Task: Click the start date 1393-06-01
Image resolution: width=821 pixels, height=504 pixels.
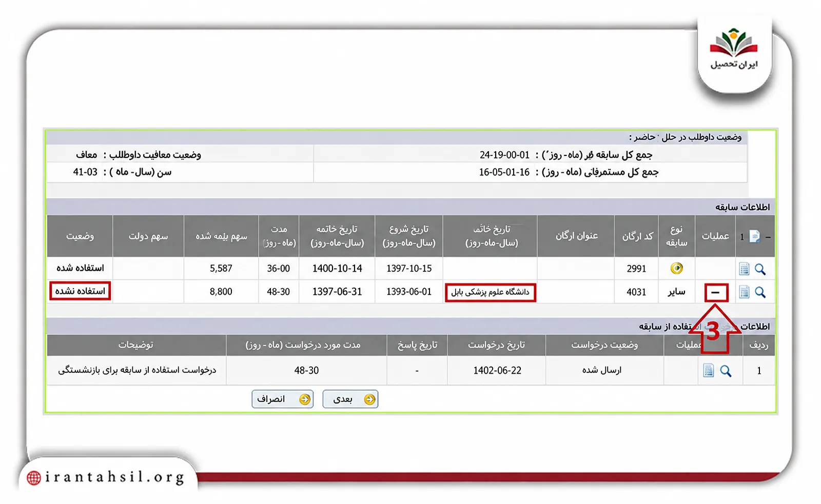Action: [x=409, y=291]
